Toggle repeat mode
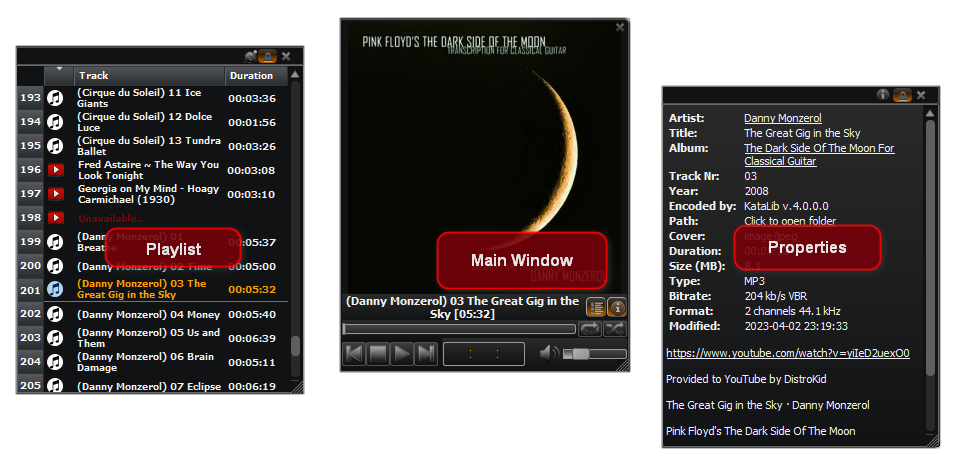The height and width of the screenshot is (462, 960). 590,329
